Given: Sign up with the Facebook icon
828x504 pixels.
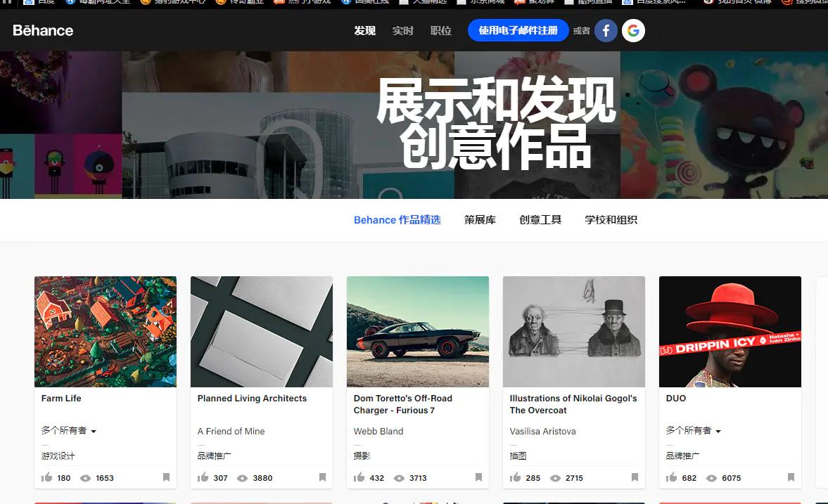Looking at the screenshot, I should coord(606,31).
